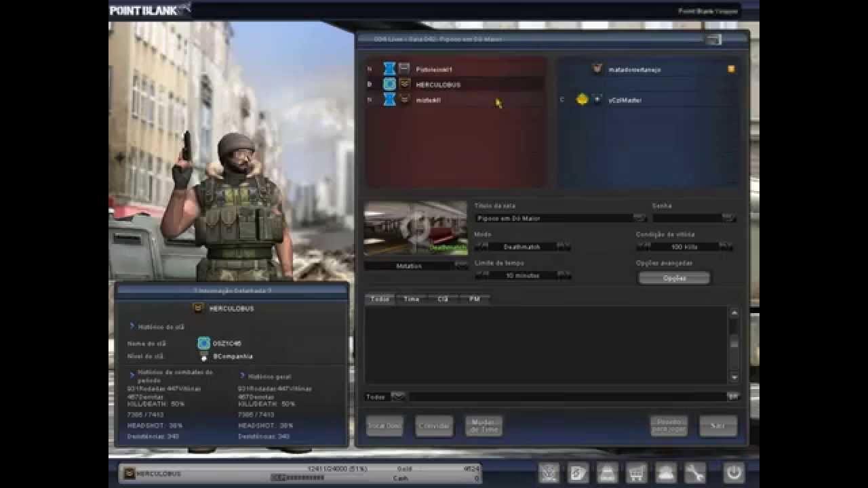Viewport: 868px width, 488px height.
Task: Click the chat scrollbar down arrow
Action: (x=734, y=377)
